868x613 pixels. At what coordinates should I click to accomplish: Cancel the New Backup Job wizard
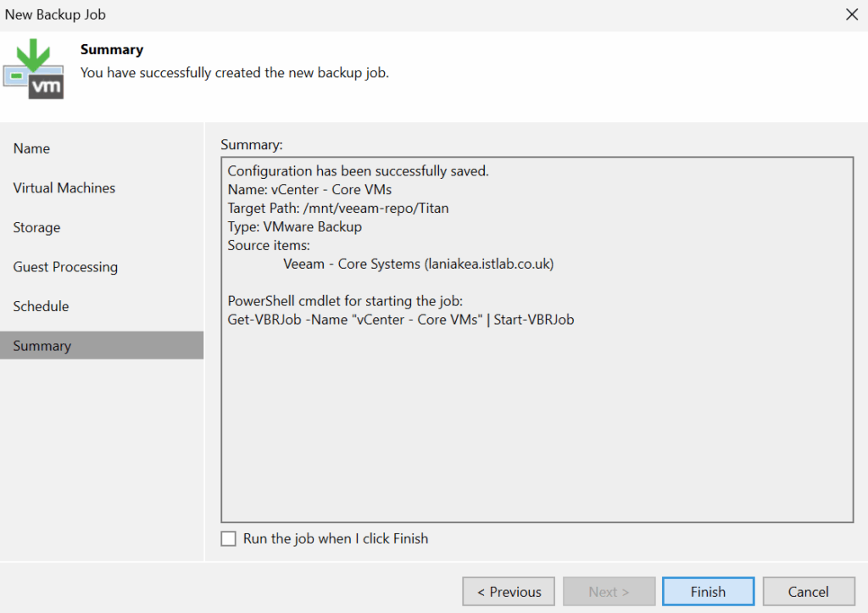[x=809, y=592]
